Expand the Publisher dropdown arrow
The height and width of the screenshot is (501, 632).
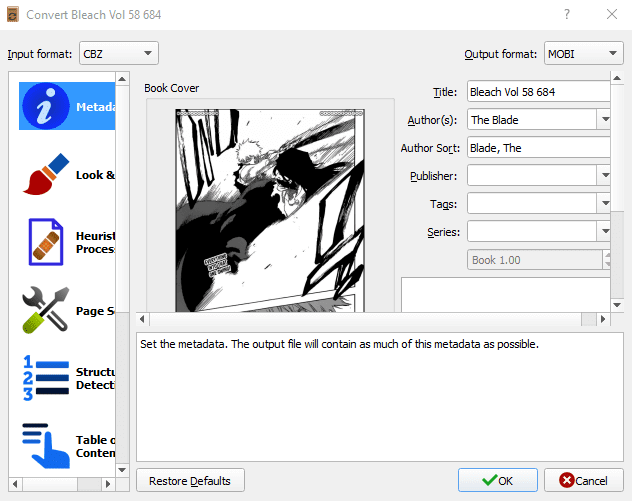coord(605,175)
